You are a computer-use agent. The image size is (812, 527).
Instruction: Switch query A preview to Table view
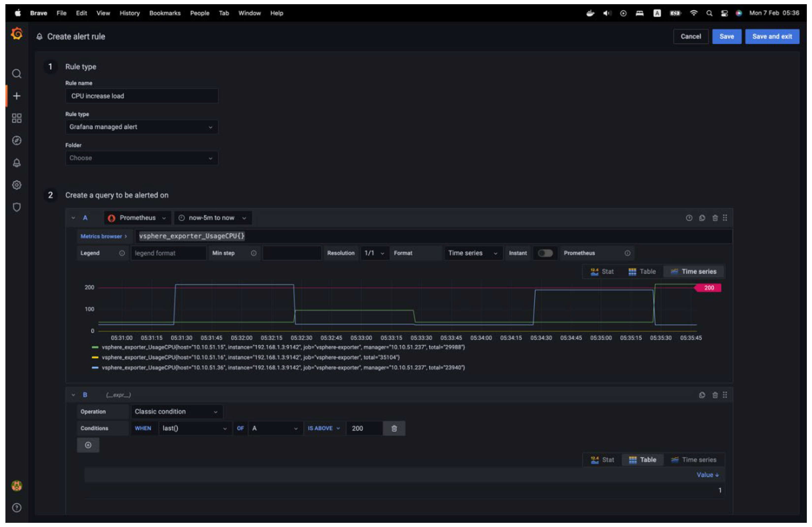642,272
